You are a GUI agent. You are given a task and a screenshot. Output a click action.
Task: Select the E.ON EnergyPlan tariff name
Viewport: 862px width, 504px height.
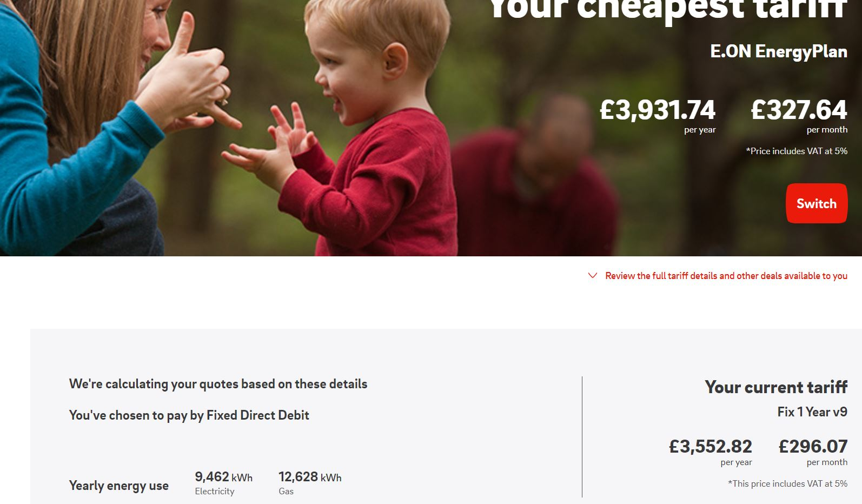tap(779, 51)
